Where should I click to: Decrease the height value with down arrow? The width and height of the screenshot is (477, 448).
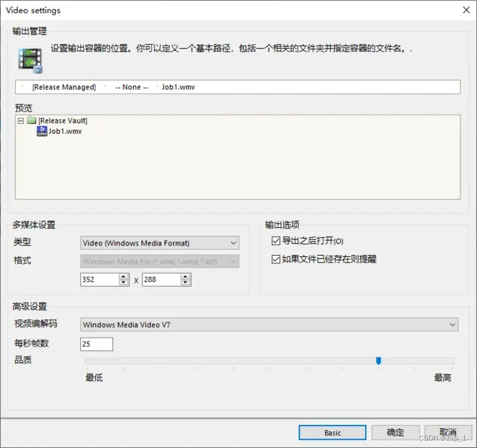click(185, 282)
